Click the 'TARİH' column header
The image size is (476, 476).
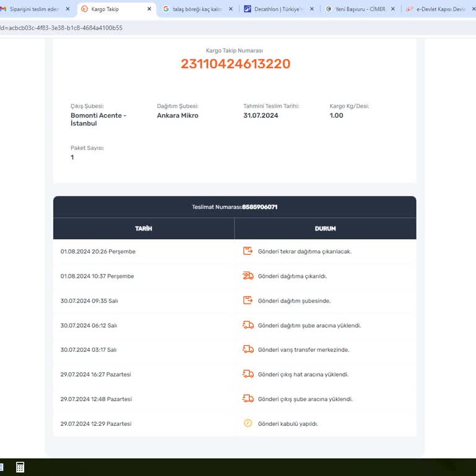click(143, 229)
